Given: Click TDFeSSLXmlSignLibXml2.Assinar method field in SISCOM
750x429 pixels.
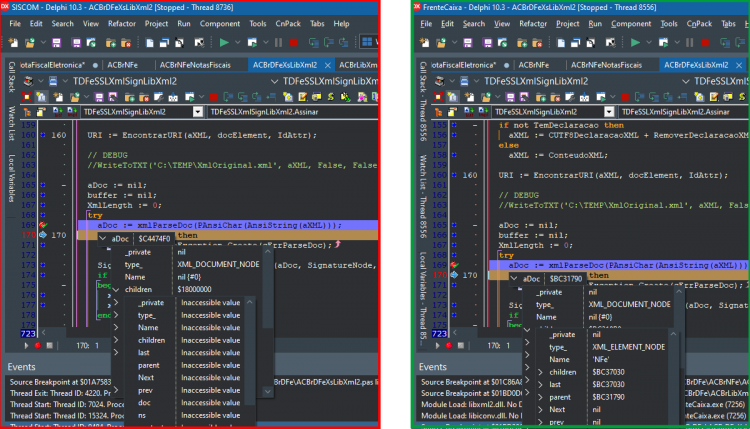Looking at the screenshot, I should [293, 112].
